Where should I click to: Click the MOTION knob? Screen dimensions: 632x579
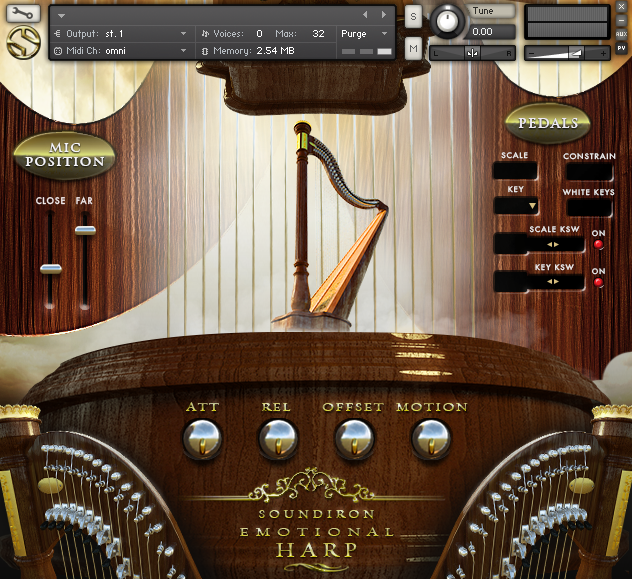(x=430, y=439)
